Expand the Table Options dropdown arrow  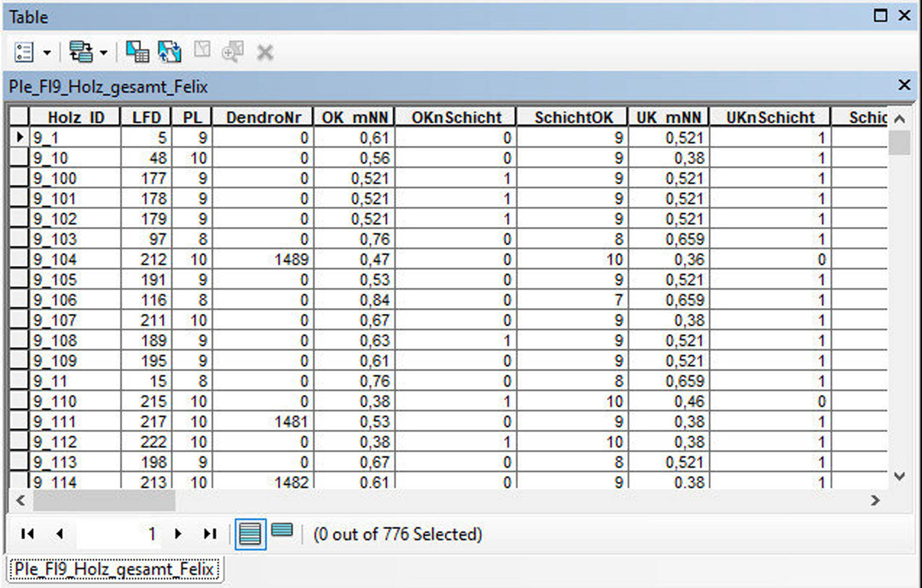(47, 53)
